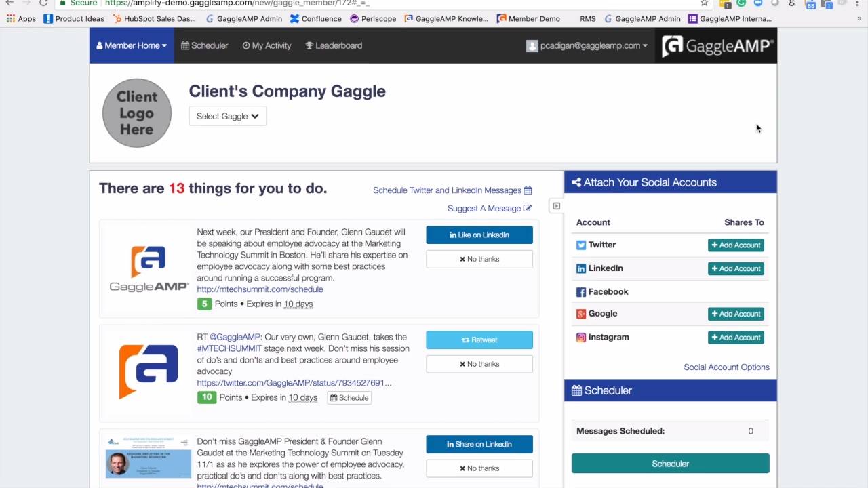Click the Twitter bird icon in accounts list
The height and width of the screenshot is (488, 868).
581,245
